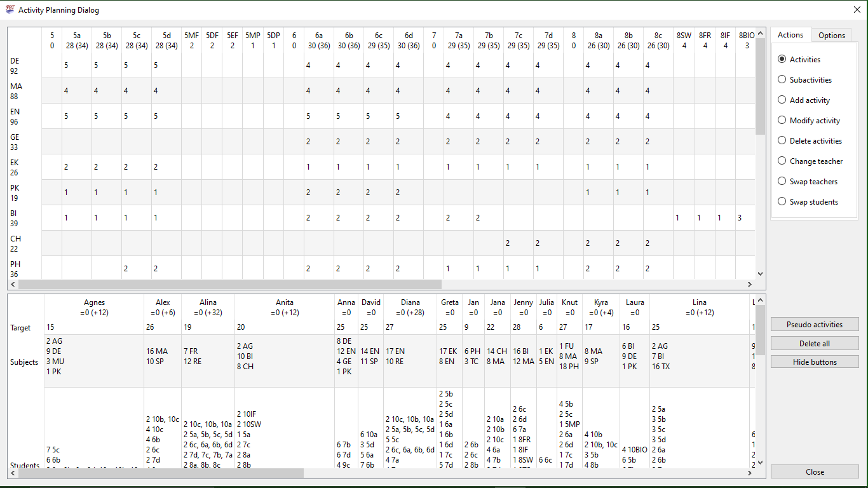Click the upper table's scroll-down arrow
Screen dimensions: 868x488
[x=761, y=274]
